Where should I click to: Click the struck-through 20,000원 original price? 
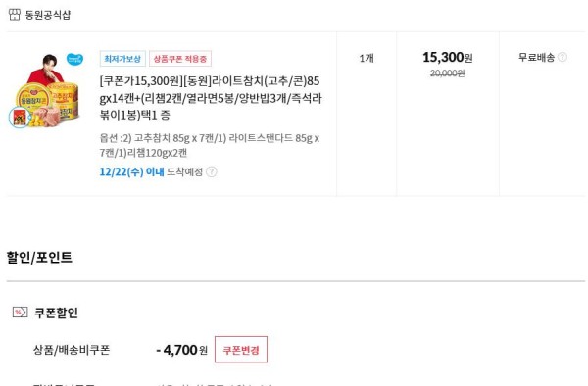pos(448,73)
